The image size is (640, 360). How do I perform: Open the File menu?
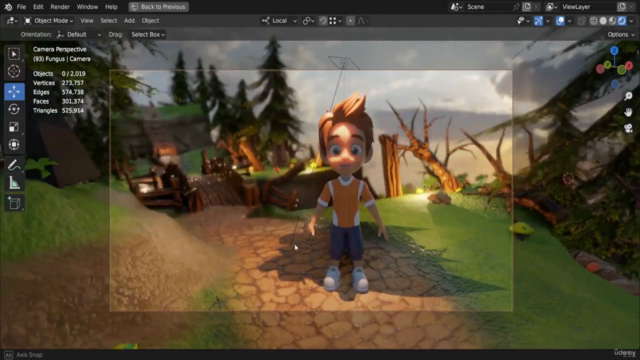click(x=21, y=7)
